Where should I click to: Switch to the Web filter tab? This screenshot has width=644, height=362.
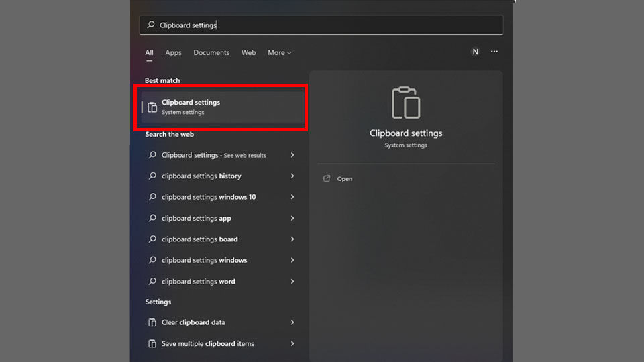click(x=248, y=52)
